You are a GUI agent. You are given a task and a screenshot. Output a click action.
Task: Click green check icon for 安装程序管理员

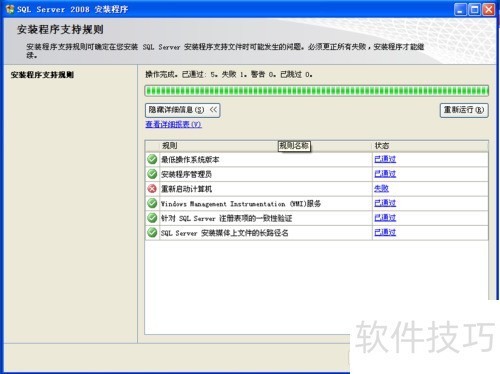coord(152,174)
